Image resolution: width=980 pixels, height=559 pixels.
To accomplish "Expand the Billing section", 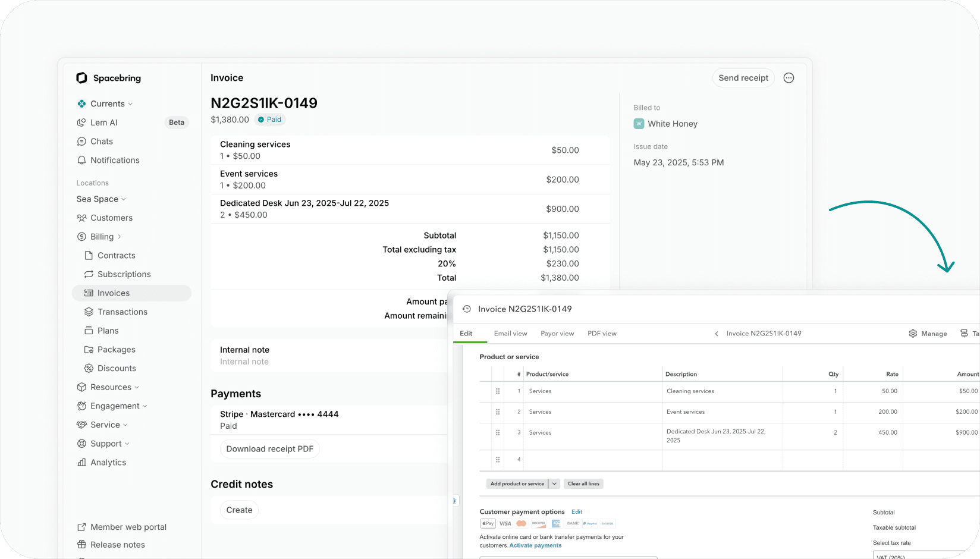I will (x=120, y=237).
